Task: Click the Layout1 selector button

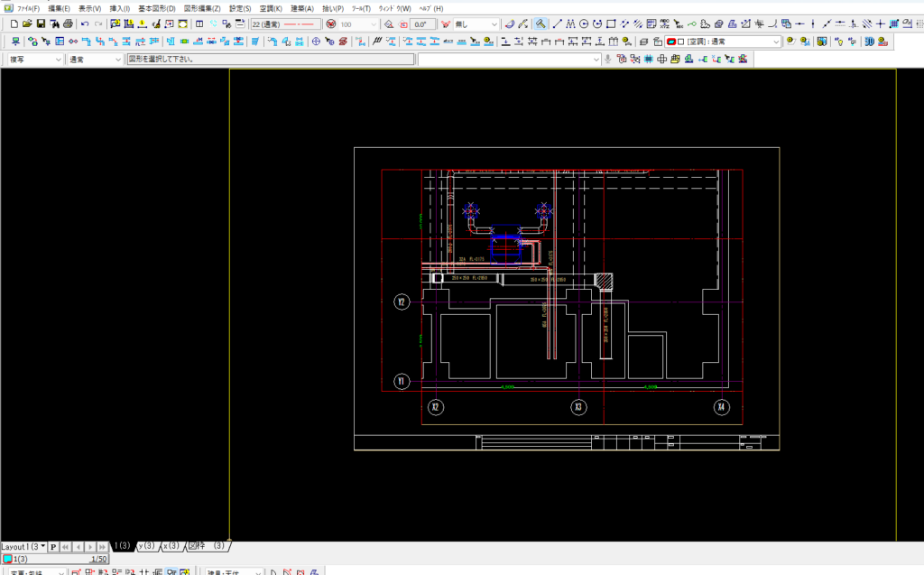Action: 23,546
